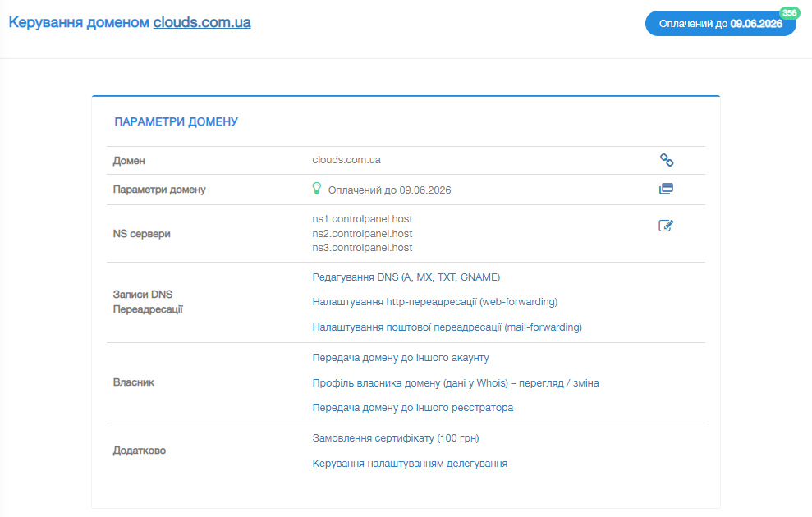
Task: Select Передача домену до іншого акаунту
Action: click(401, 358)
